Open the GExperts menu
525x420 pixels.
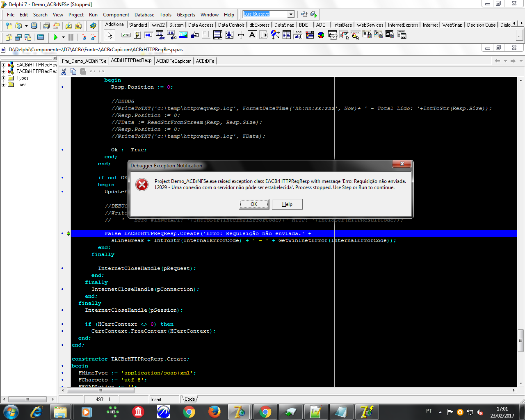tap(186, 15)
